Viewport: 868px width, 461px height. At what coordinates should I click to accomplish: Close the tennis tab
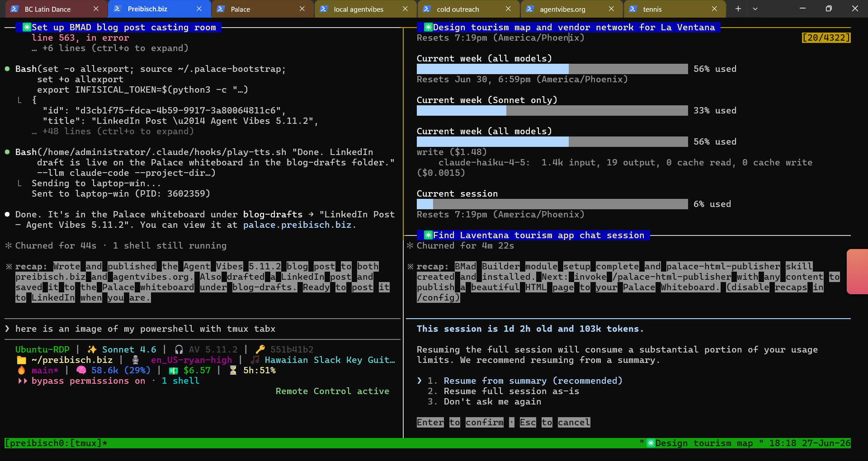714,9
